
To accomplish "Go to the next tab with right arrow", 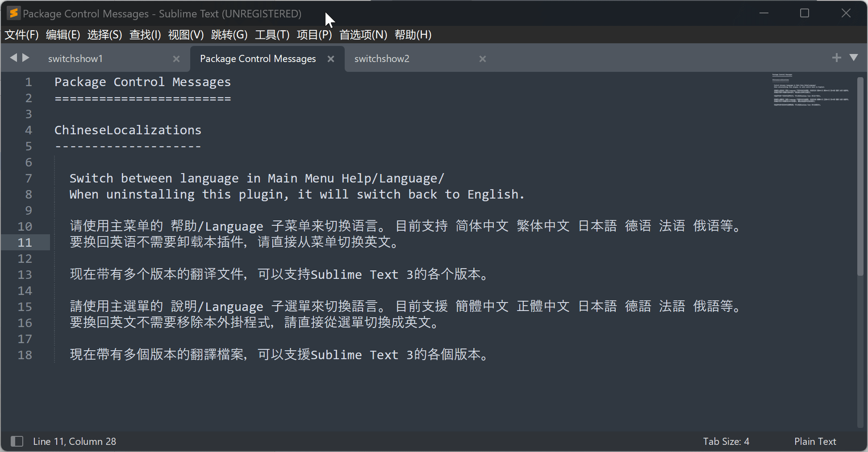I will pyautogui.click(x=26, y=58).
